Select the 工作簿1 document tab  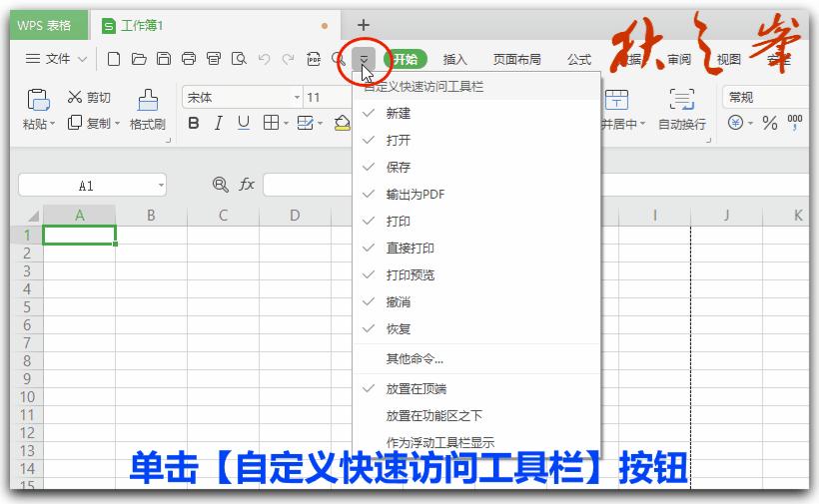(x=215, y=26)
